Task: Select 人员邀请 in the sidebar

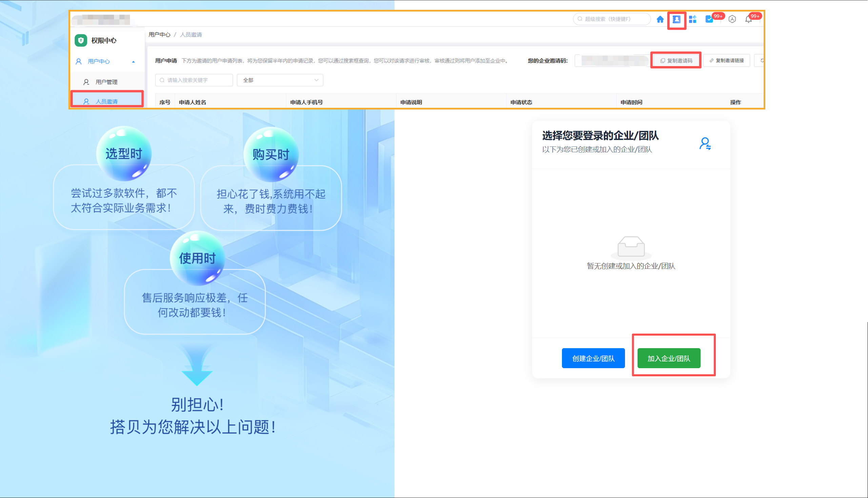Action: (107, 101)
